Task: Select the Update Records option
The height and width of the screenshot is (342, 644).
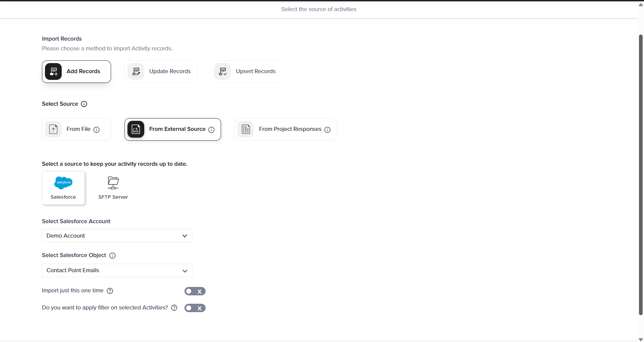Action: (161, 71)
